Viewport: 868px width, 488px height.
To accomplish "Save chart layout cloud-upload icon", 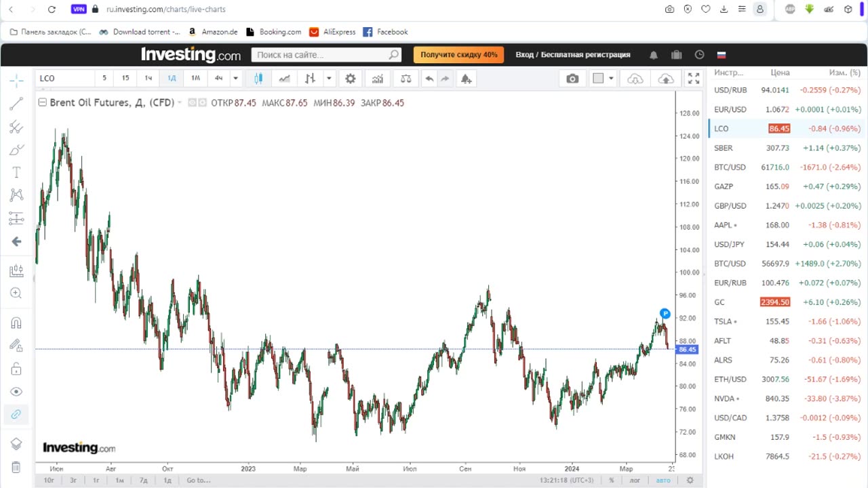I will pyautogui.click(x=666, y=79).
